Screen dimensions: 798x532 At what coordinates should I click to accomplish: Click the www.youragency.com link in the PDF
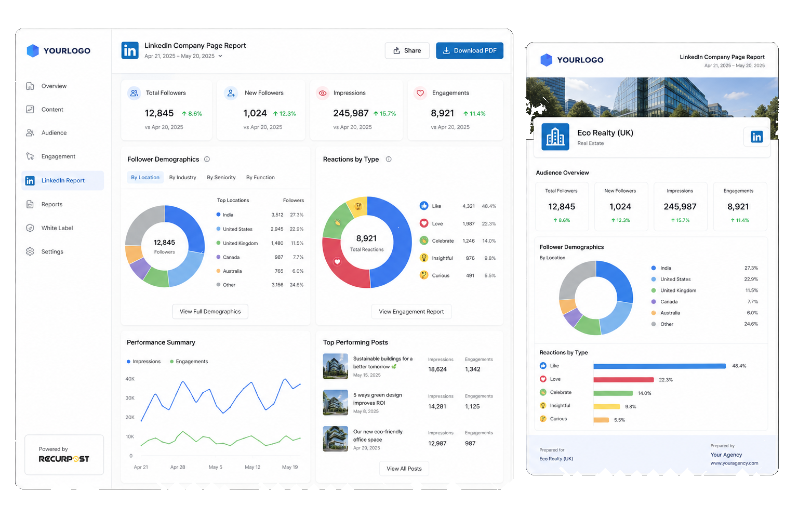[x=734, y=463]
